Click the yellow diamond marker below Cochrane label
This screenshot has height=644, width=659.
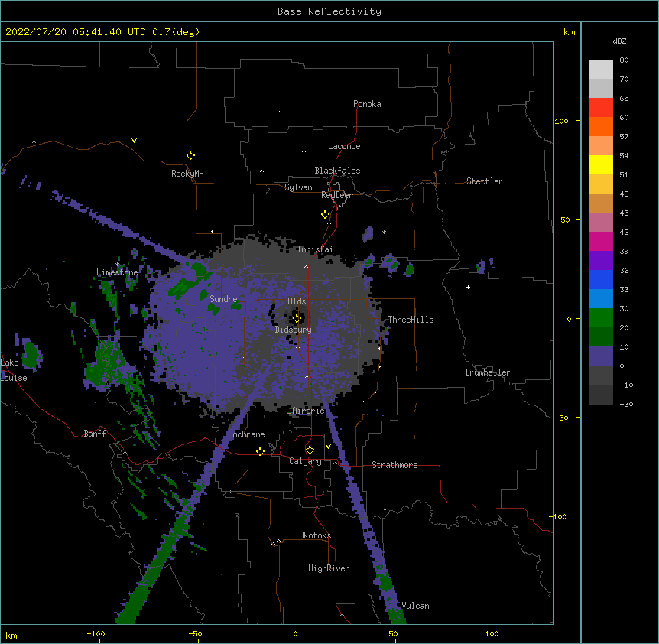pos(260,451)
